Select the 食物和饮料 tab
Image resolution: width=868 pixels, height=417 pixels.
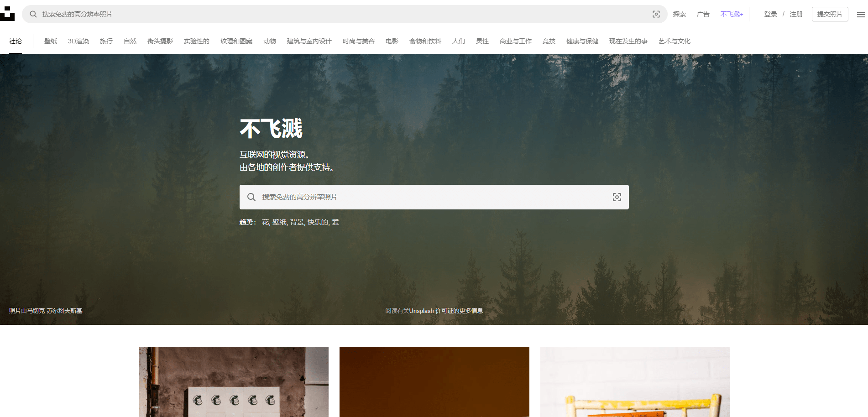pyautogui.click(x=425, y=41)
